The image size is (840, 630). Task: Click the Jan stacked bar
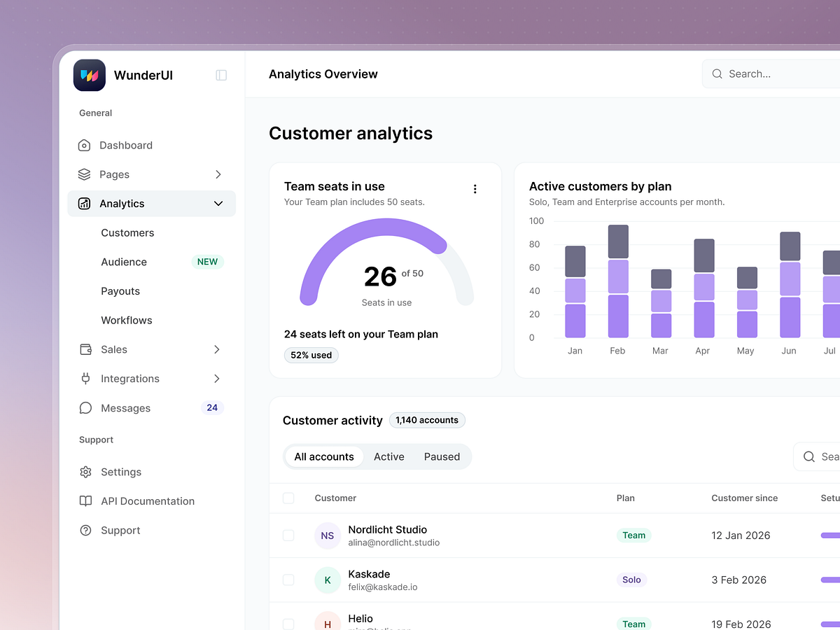575,292
